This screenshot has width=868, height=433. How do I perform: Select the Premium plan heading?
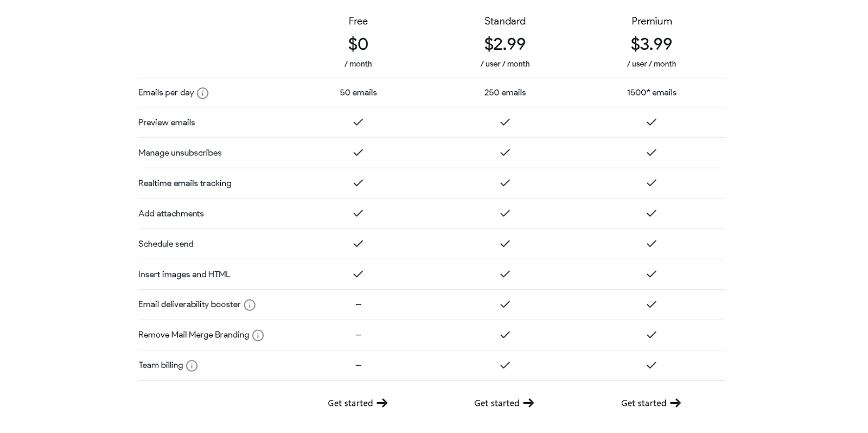point(652,21)
